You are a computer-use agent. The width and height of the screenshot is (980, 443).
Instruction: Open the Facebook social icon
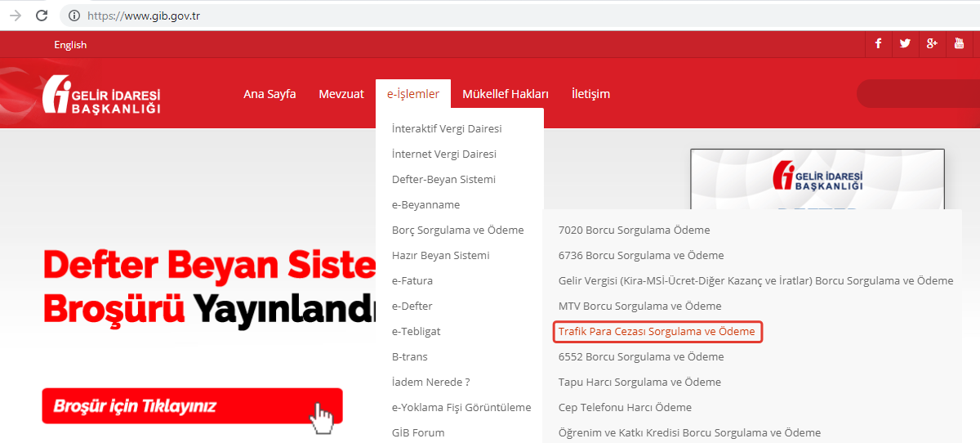[878, 44]
